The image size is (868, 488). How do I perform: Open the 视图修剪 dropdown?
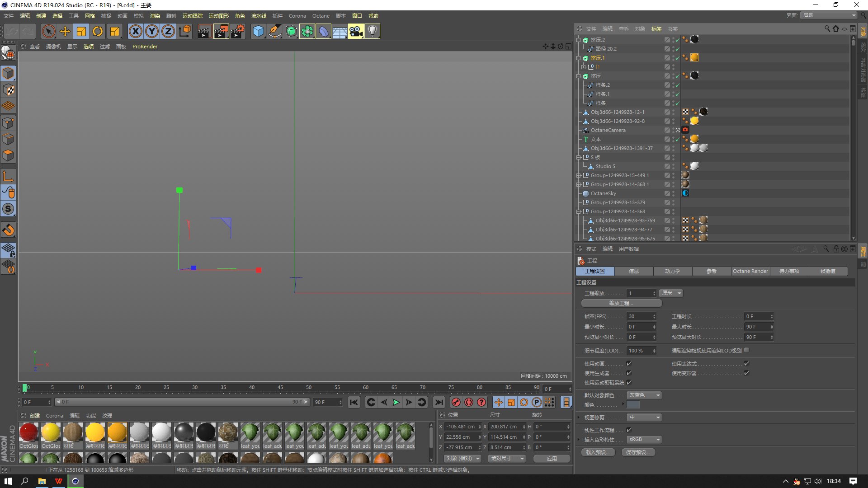pos(644,417)
